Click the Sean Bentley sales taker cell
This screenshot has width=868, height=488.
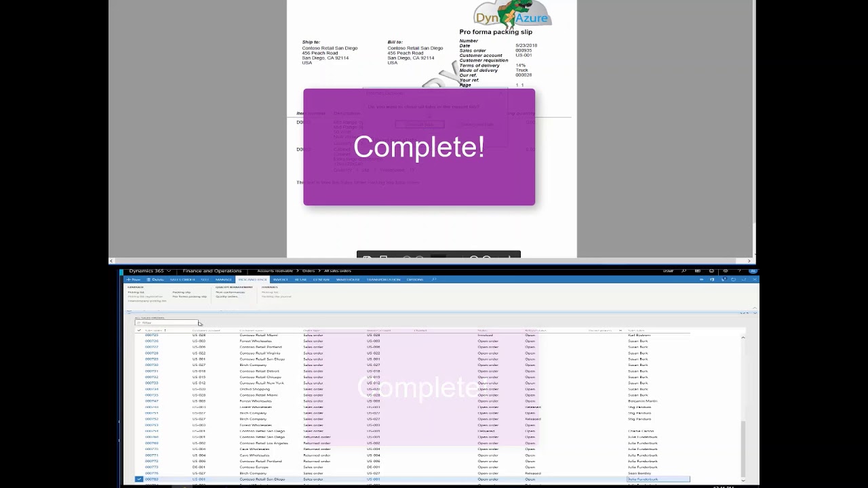[x=639, y=473]
